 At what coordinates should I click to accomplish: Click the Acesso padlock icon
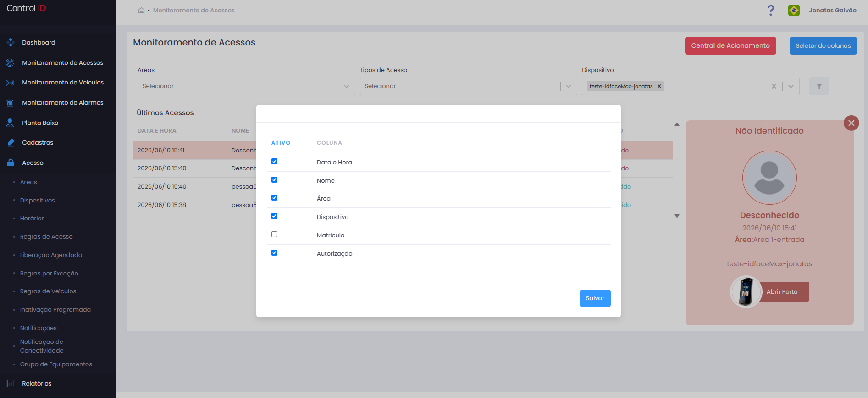pyautogui.click(x=11, y=163)
